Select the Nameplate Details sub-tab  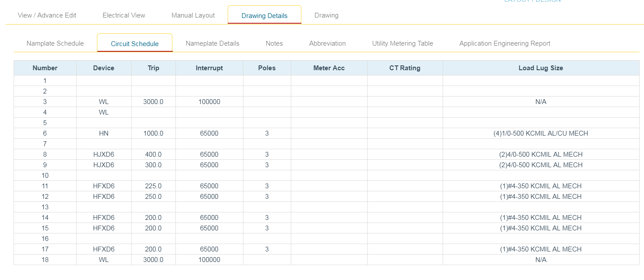tap(212, 43)
